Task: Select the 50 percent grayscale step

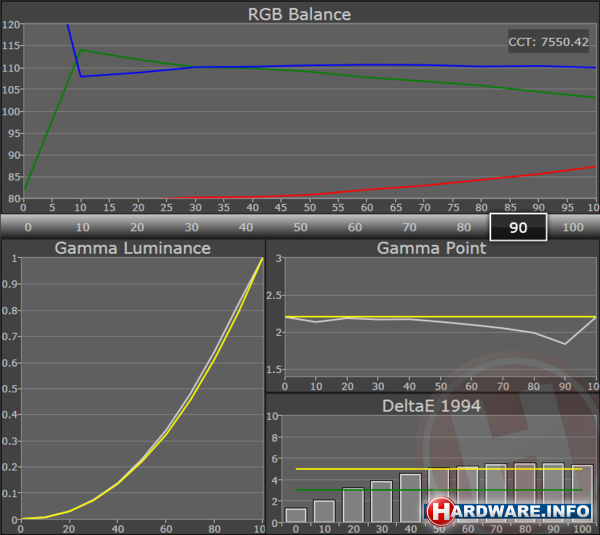Action: 300,227
